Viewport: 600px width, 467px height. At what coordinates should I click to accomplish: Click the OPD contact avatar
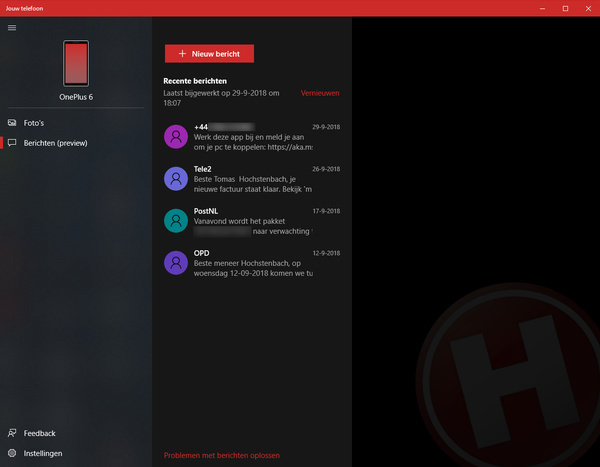[x=176, y=263]
